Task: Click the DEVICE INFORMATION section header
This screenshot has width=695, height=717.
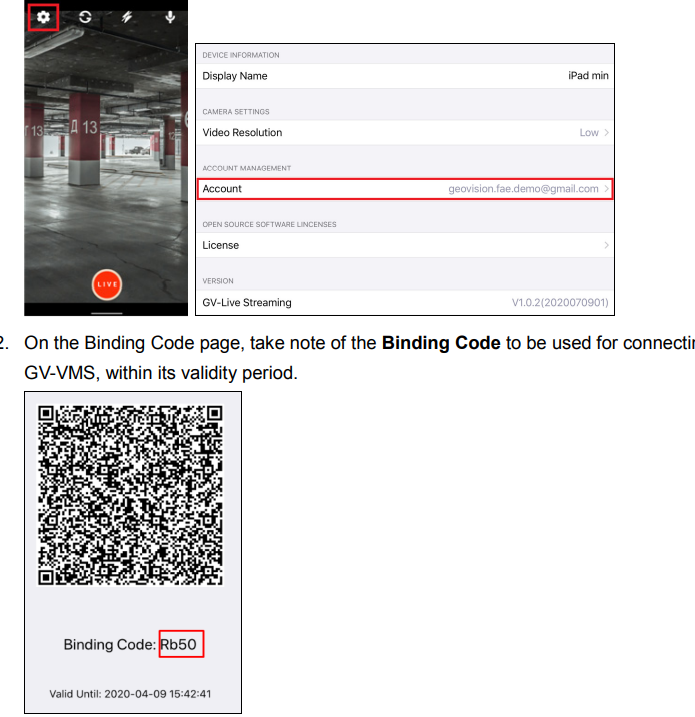Action: [x=241, y=55]
